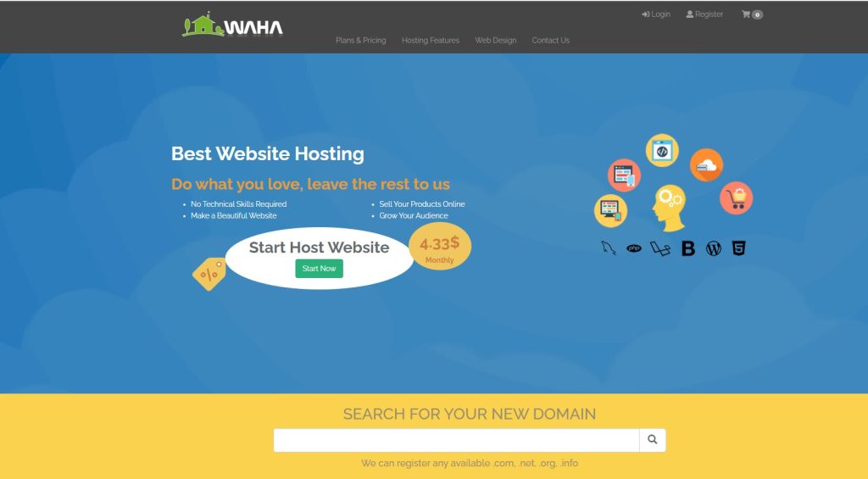This screenshot has height=479, width=868.
Task: Open the Login link
Action: (656, 14)
